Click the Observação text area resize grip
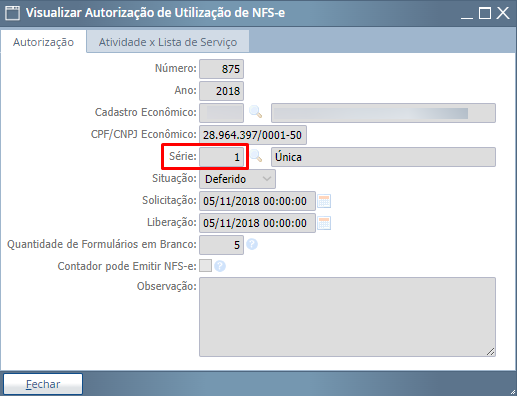Viewport: 517px width, 396px height. [490, 351]
